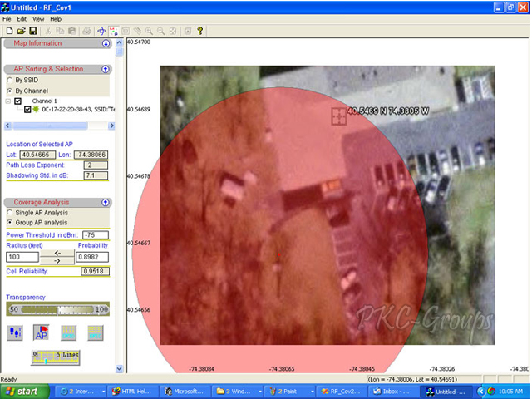
Task: Open the View menu
Action: point(38,19)
